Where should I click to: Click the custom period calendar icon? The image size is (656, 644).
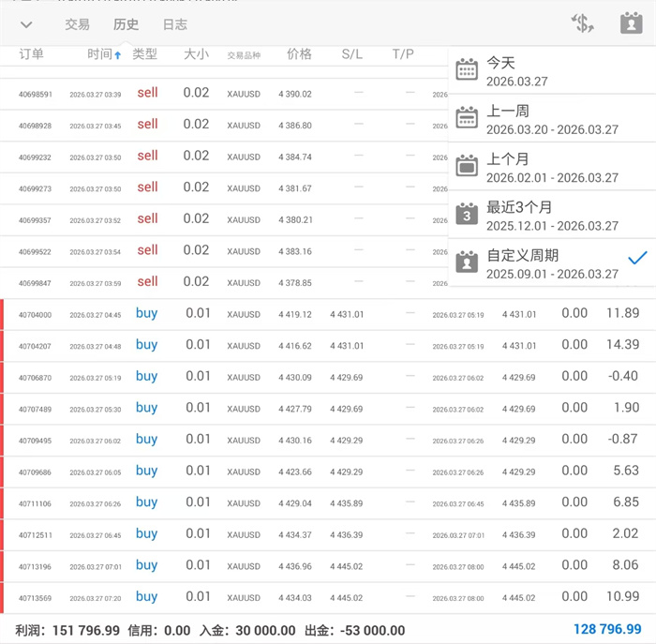[x=467, y=263]
